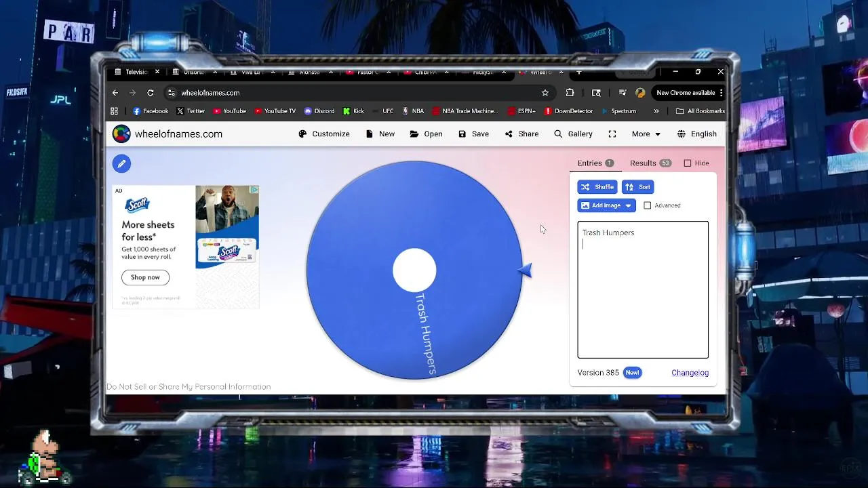This screenshot has height=488, width=868.
Task: Open the NBA bookmark
Action: coord(413,111)
